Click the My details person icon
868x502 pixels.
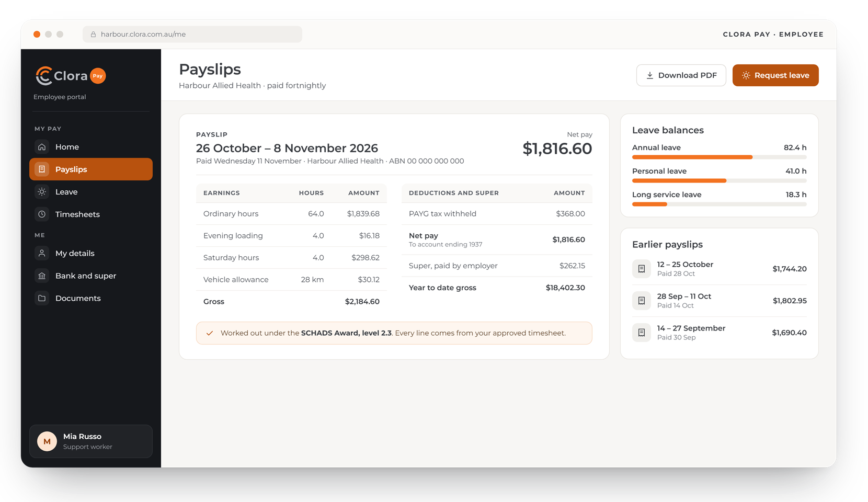(42, 253)
